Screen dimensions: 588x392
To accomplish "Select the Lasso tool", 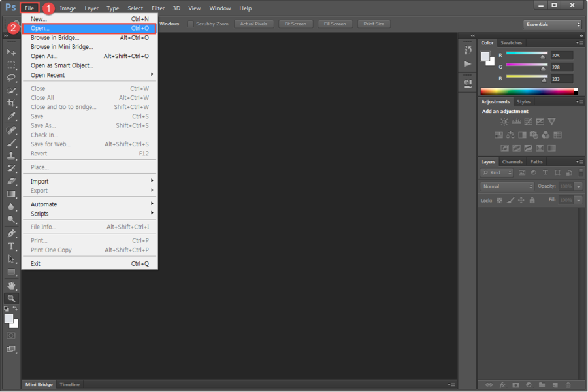I will [x=11, y=78].
